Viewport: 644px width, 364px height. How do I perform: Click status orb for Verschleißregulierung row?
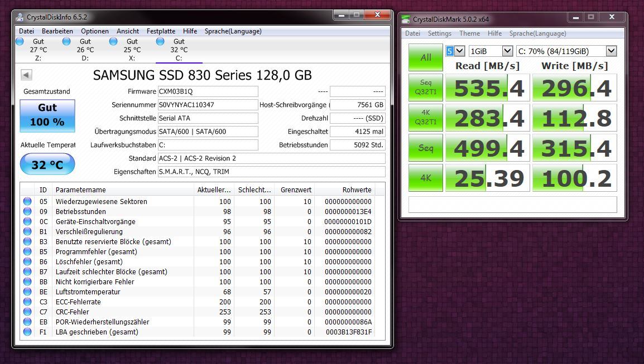pyautogui.click(x=27, y=231)
